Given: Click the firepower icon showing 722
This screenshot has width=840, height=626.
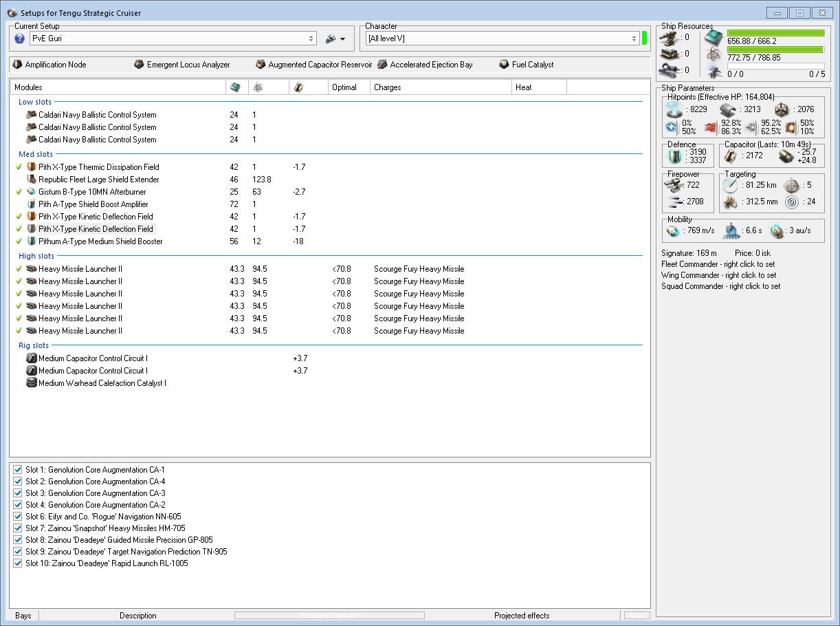Looking at the screenshot, I should coord(675,185).
